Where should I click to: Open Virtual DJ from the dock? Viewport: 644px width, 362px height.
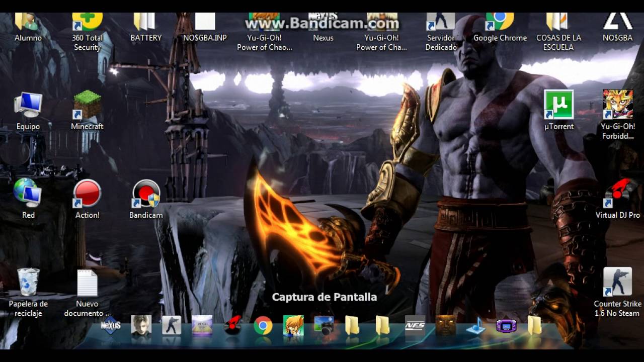(232, 326)
